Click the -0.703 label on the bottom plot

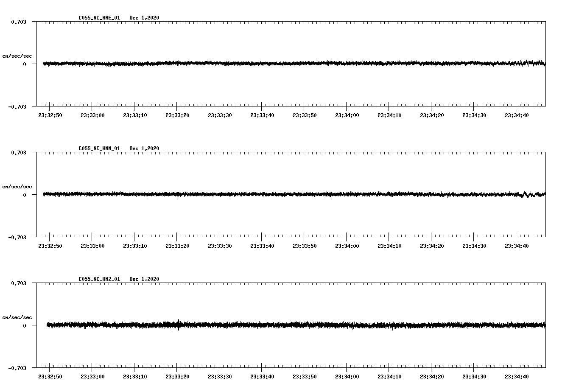pos(17,369)
